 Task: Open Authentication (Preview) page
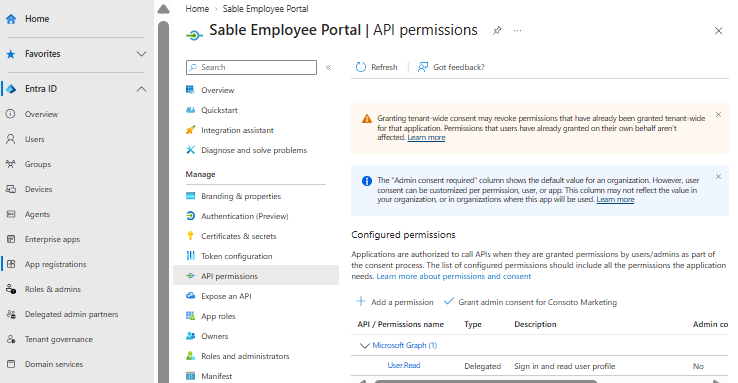tap(245, 216)
